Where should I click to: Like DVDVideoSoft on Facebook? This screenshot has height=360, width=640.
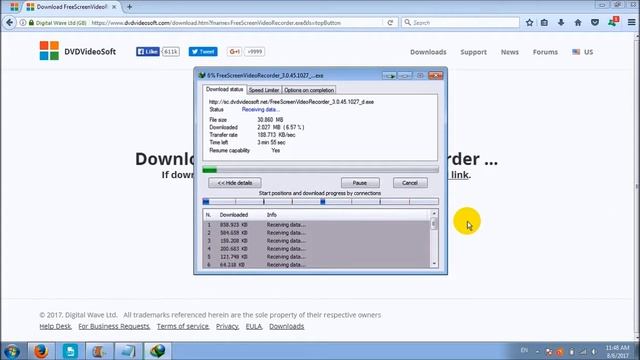[x=148, y=51]
